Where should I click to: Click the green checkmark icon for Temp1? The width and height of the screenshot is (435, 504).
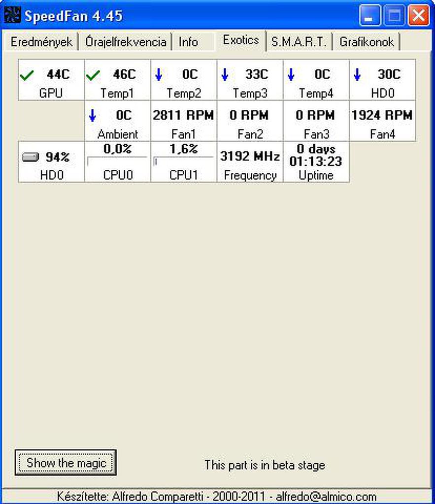93,75
